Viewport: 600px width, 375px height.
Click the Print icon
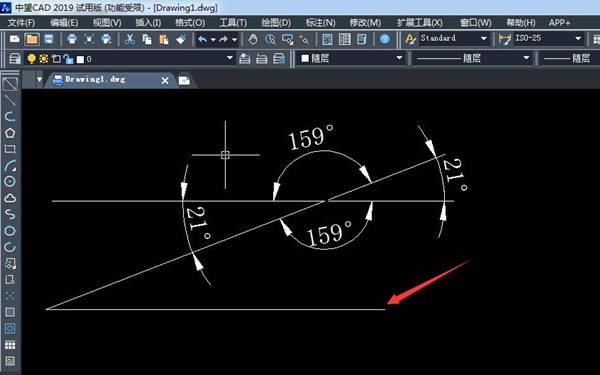click(72, 39)
